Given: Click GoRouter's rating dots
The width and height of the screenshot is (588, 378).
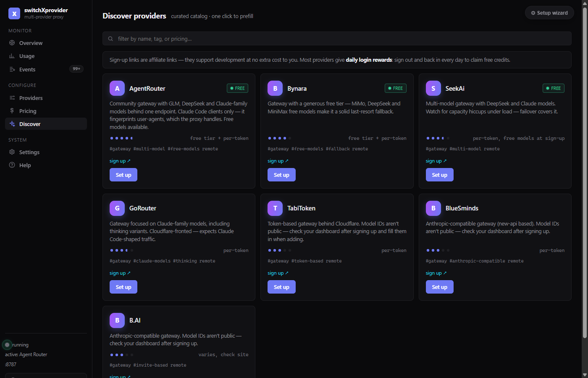Looking at the screenshot, I should (121, 250).
